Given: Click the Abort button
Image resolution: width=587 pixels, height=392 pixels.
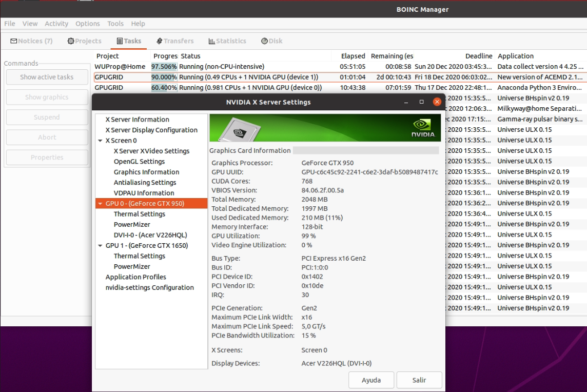Looking at the screenshot, I should (47, 138).
